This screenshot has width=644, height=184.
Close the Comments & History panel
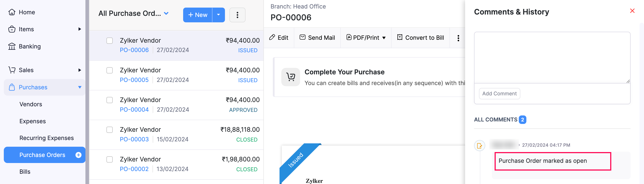[x=632, y=11]
